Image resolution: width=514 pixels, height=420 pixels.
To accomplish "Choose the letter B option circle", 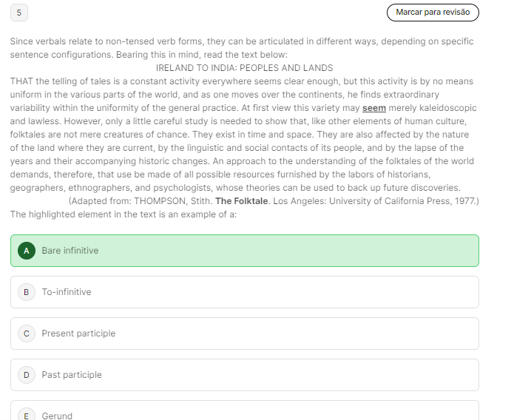I will point(26,292).
